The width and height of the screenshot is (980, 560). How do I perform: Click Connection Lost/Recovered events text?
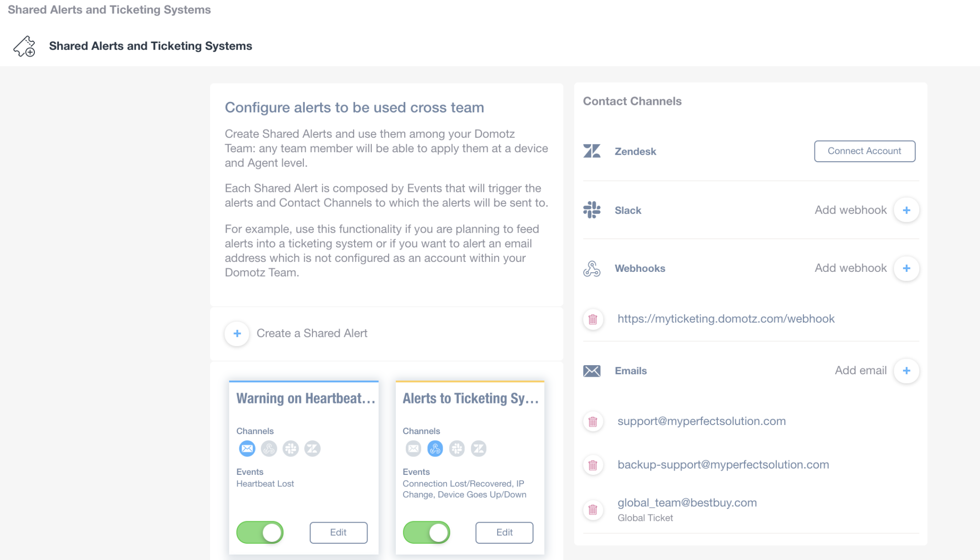(x=464, y=489)
